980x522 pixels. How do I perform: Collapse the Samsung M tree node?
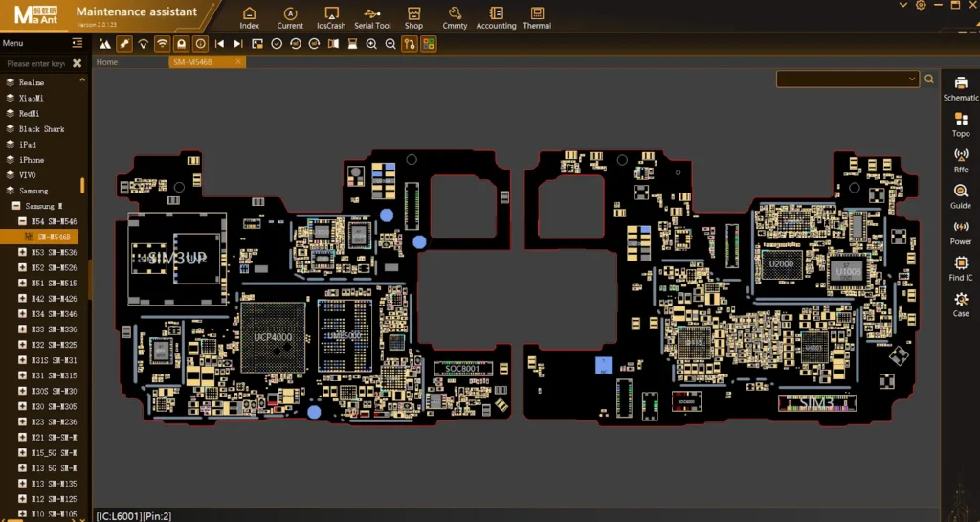[x=15, y=206]
